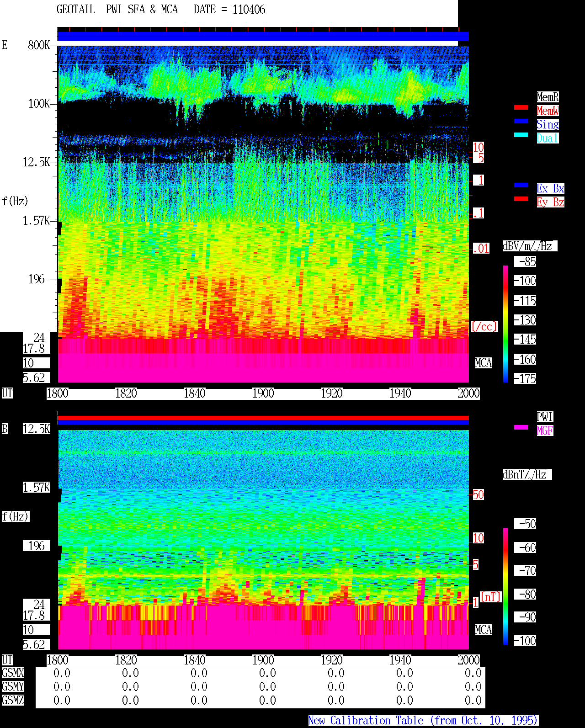585x728 pixels.
Task: Click the -130 colorbar tick value
Action: [x=525, y=320]
